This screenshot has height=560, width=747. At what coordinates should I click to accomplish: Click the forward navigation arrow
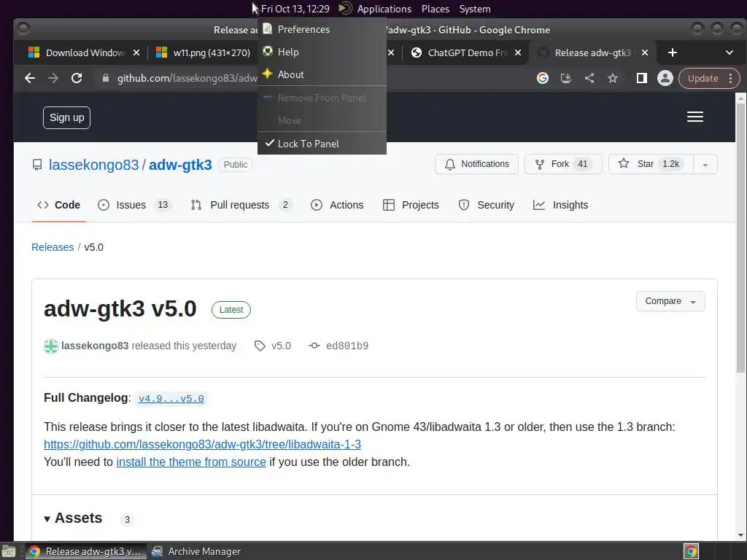click(53, 78)
